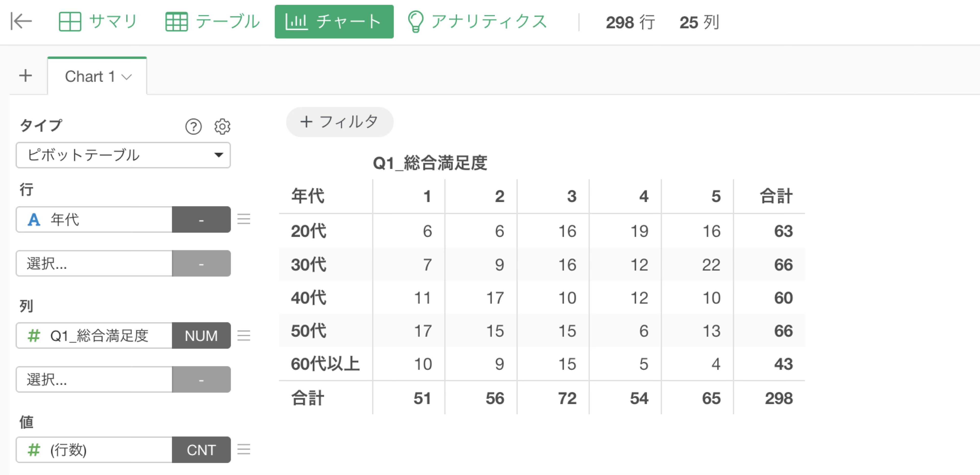980x475 pixels.
Task: Switch to the サマリ view
Action: coord(98,21)
